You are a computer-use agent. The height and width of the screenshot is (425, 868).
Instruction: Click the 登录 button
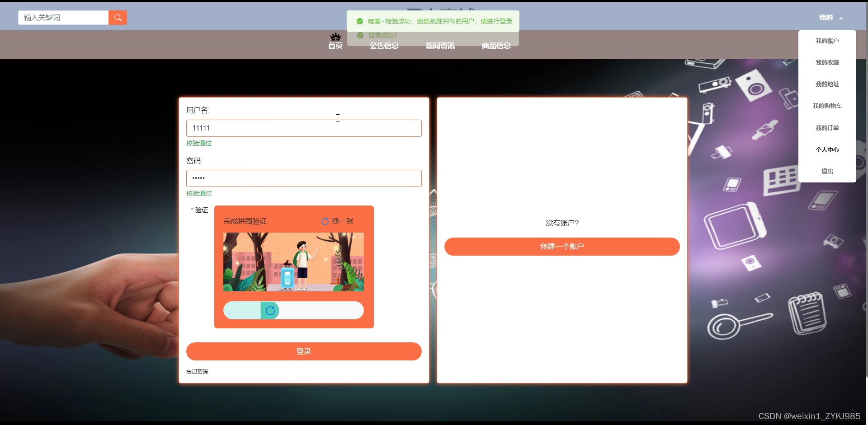(303, 351)
